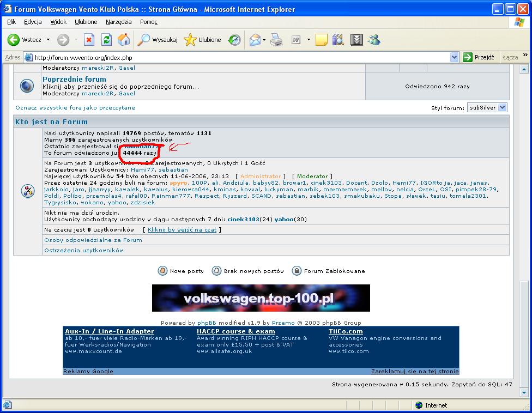
Task: Stop page loading with red X icon
Action: pos(89,40)
